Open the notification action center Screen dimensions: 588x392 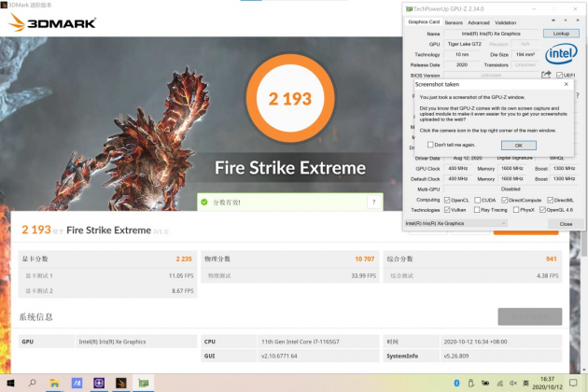tap(573, 383)
